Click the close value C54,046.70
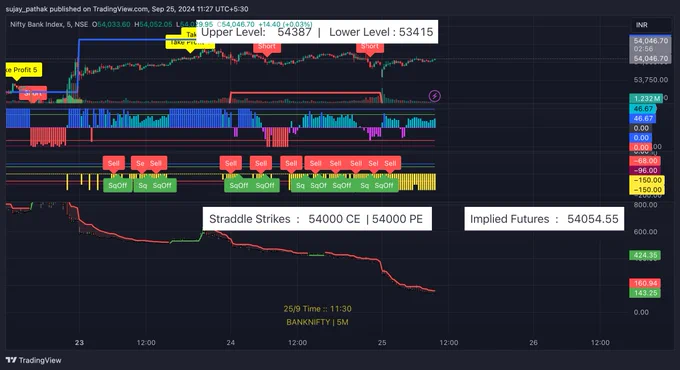 235,24
